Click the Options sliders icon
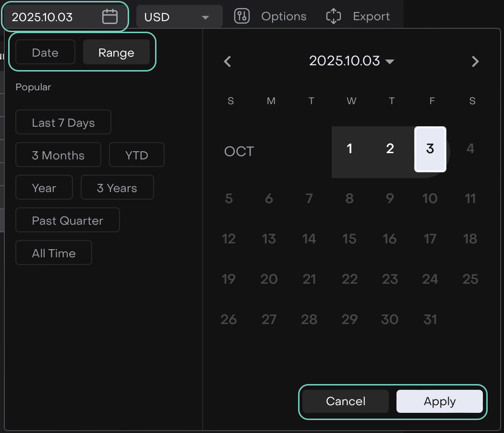 242,16
